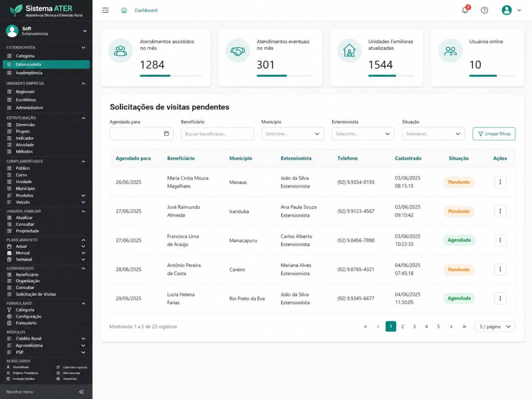This screenshot has height=399, width=532.
Task: Open Calendário Agrícola in Resultados
Action: click(72, 367)
